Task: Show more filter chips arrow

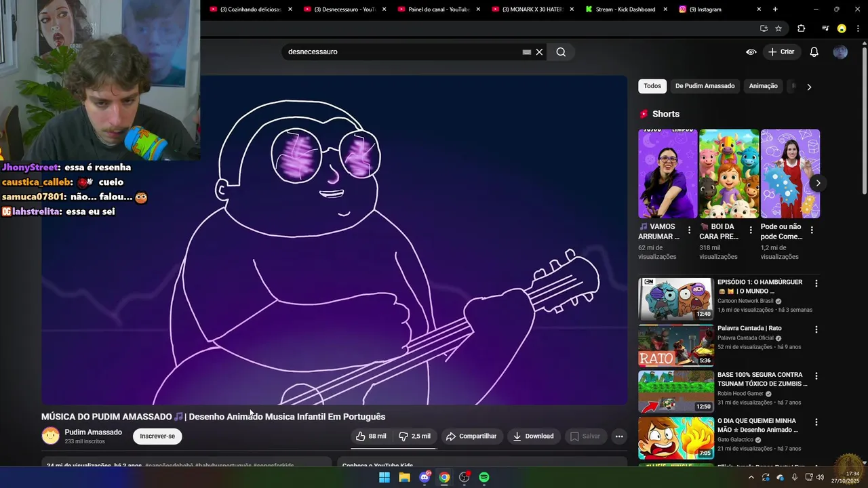Action: tap(809, 87)
